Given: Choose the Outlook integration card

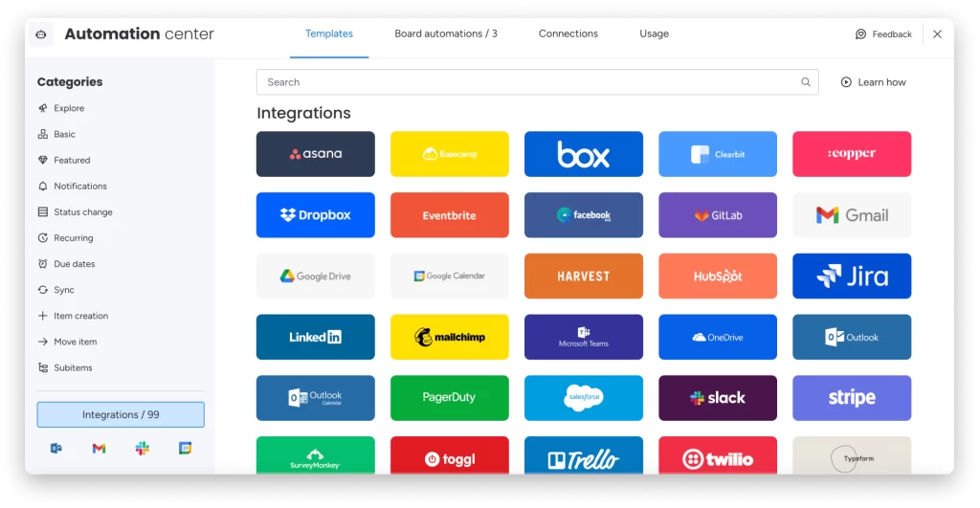Looking at the screenshot, I should pyautogui.click(x=852, y=337).
